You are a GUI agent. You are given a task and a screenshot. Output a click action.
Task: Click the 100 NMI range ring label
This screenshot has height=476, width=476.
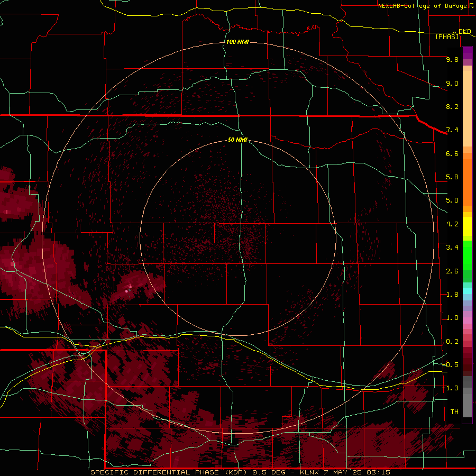[237, 42]
